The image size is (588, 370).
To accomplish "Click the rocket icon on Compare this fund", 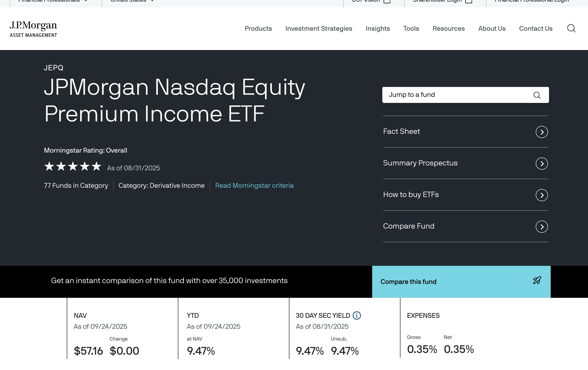I will 537,281.
